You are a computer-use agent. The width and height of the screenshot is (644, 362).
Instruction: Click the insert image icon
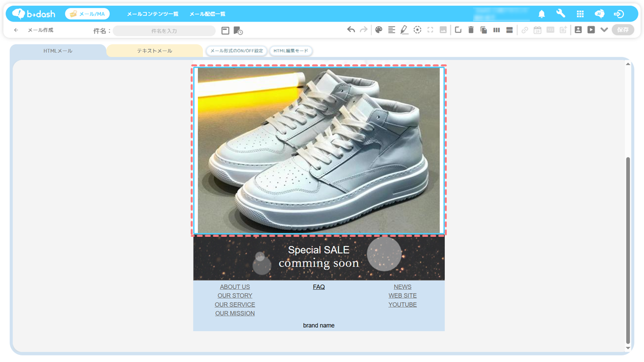[443, 30]
